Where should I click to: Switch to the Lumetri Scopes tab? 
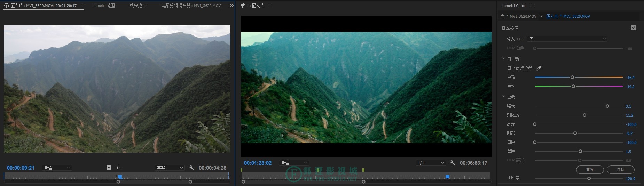103,6
